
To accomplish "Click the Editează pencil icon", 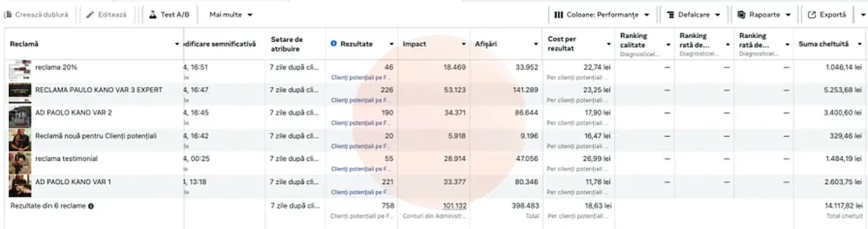I will tap(90, 15).
